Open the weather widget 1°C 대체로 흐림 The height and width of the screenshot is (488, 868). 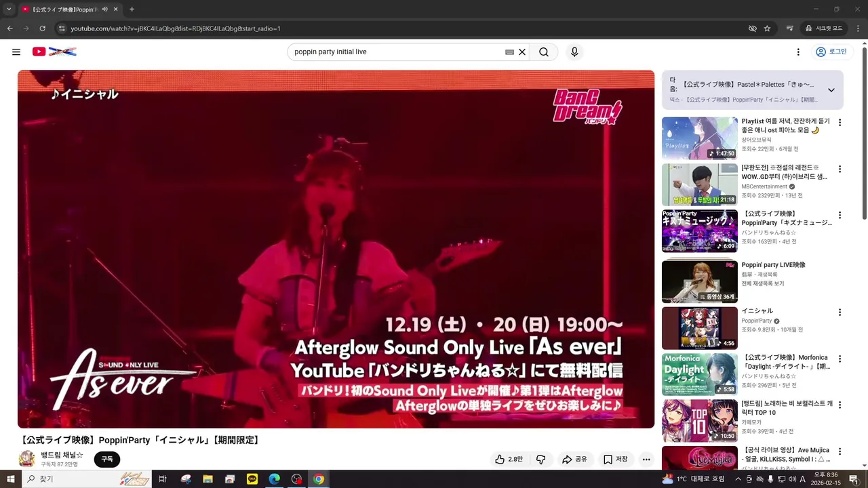[x=694, y=479]
